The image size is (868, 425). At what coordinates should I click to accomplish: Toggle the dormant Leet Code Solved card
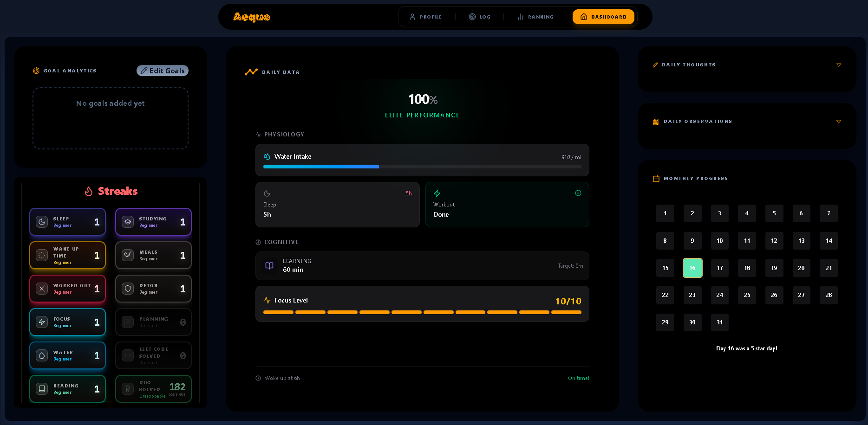point(153,355)
